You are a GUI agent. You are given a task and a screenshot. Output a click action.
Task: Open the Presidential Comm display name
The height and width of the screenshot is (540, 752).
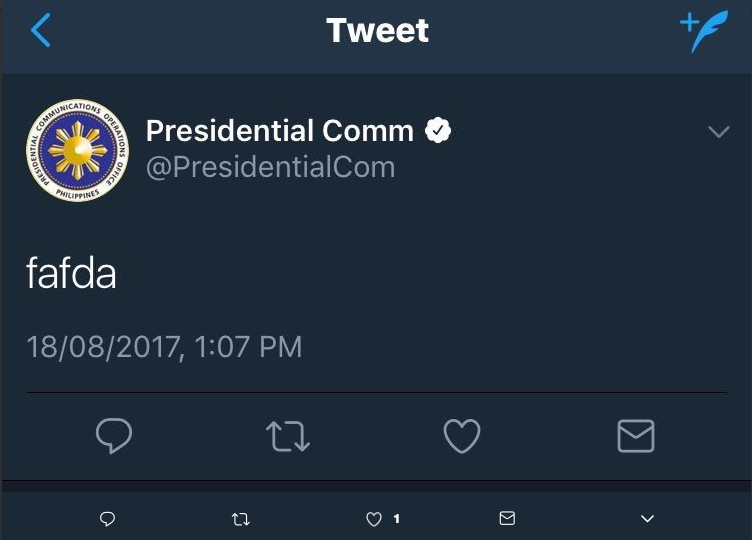(280, 130)
